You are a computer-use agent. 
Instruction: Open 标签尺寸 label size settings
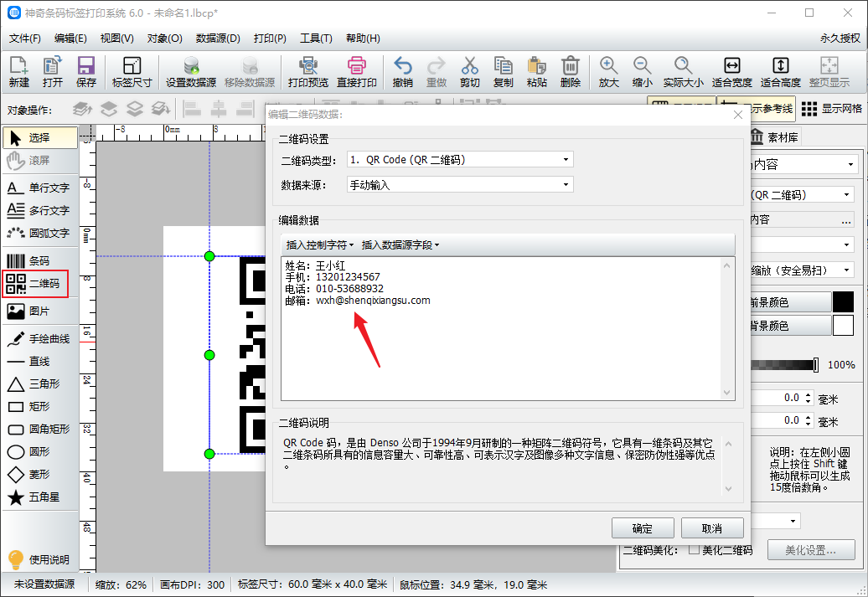tap(132, 71)
